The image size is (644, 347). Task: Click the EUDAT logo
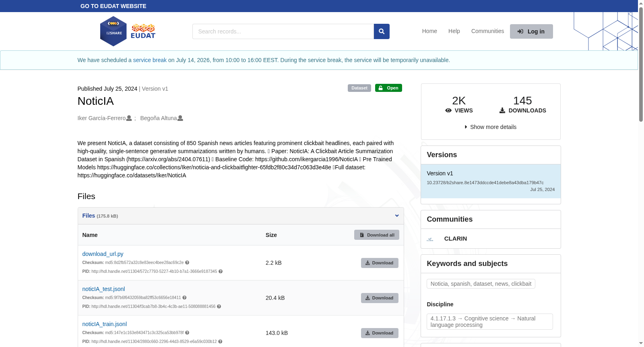pyautogui.click(x=143, y=31)
